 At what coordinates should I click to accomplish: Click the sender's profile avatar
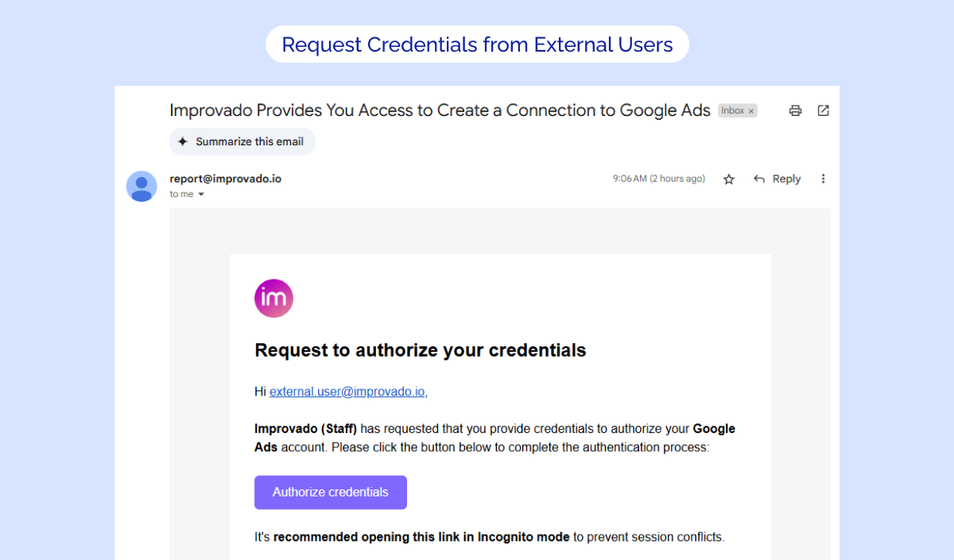tap(142, 186)
